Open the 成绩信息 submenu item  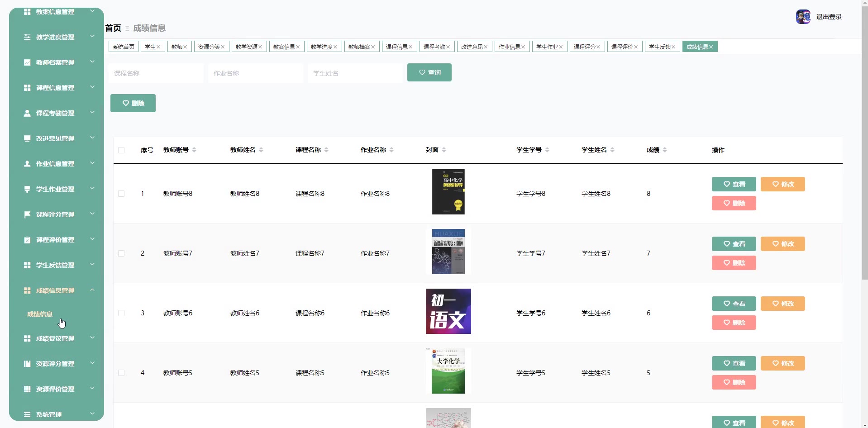coord(40,314)
